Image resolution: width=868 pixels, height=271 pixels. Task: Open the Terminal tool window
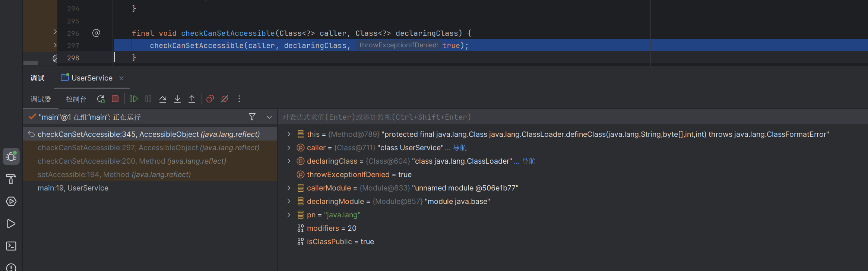coord(11,246)
